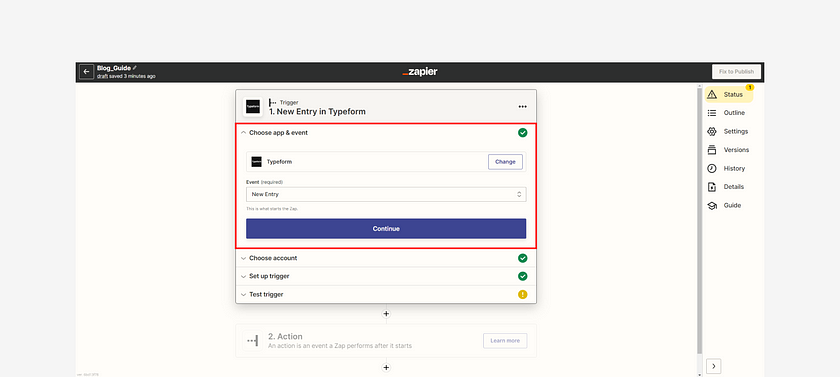Click the Change app button

(x=505, y=162)
